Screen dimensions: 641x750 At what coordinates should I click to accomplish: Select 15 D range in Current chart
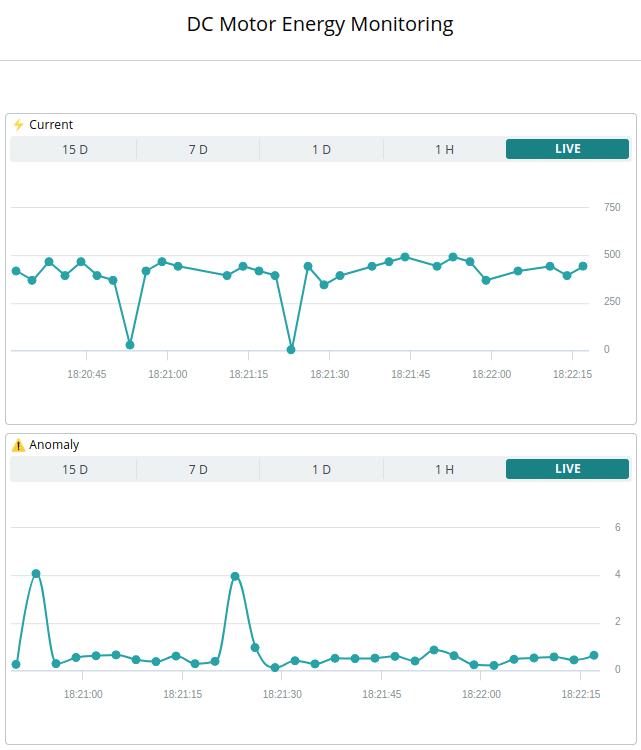click(x=75, y=149)
